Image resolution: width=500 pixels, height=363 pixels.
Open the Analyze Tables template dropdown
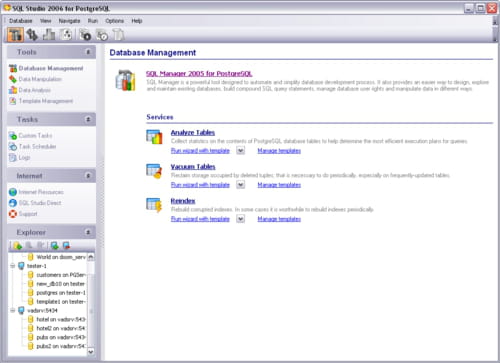[x=241, y=151]
